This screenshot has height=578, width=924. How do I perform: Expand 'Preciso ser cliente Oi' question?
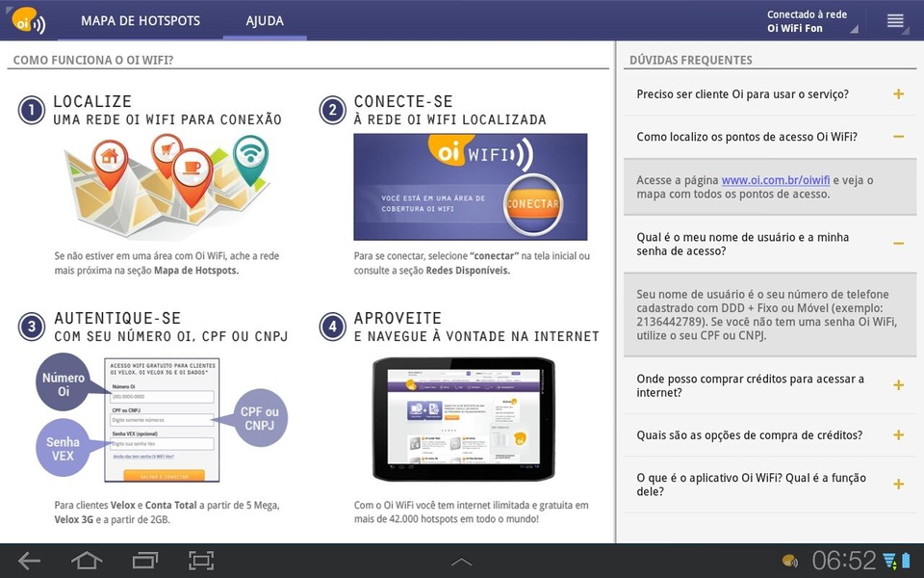pyautogui.click(x=770, y=94)
